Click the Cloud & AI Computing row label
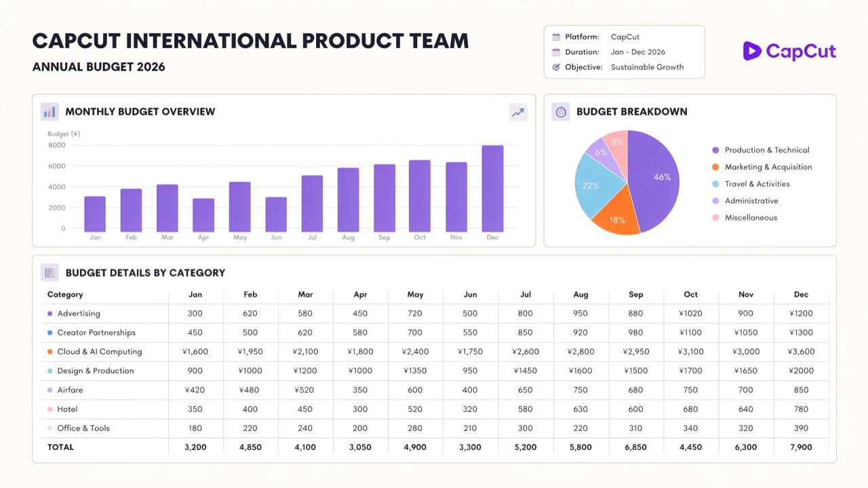Image resolution: width=868 pixels, height=488 pixels. pyautogui.click(x=100, y=352)
